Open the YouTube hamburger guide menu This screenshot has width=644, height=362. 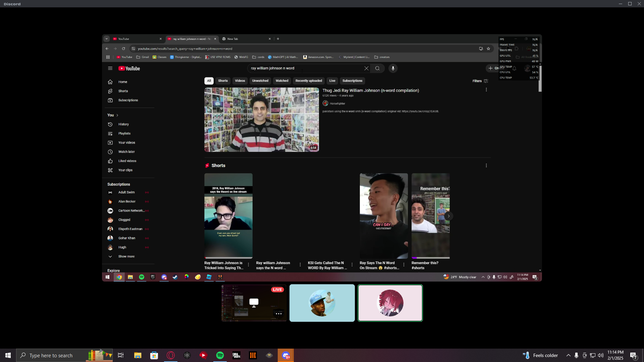point(110,68)
